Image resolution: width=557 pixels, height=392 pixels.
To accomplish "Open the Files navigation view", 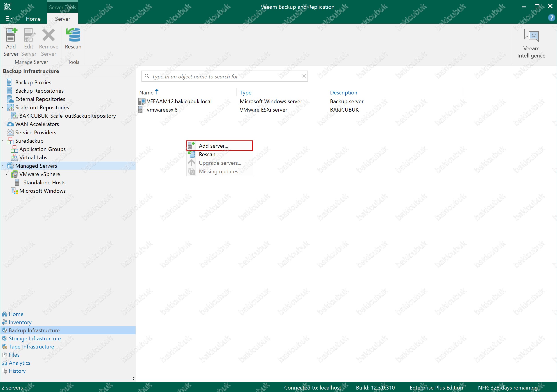I will [x=14, y=355].
